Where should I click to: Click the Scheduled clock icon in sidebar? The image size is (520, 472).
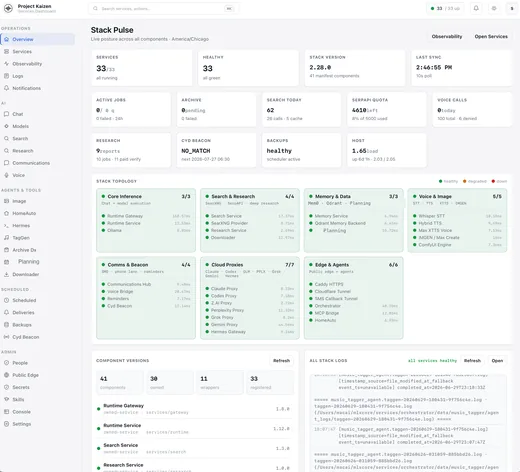pos(6,300)
